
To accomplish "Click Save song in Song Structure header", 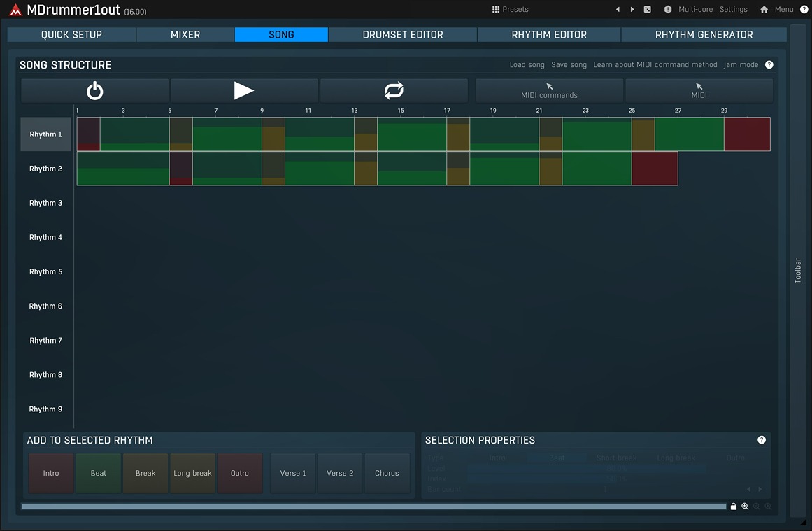I will [x=568, y=64].
